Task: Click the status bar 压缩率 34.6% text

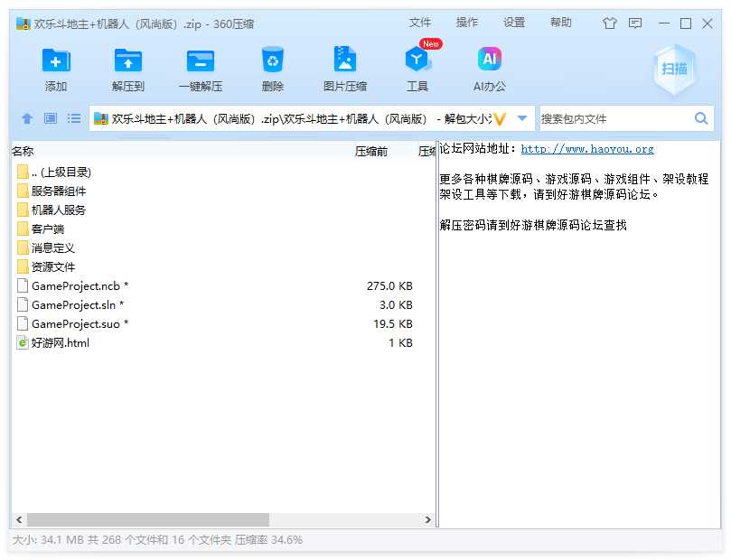Action: (x=268, y=540)
